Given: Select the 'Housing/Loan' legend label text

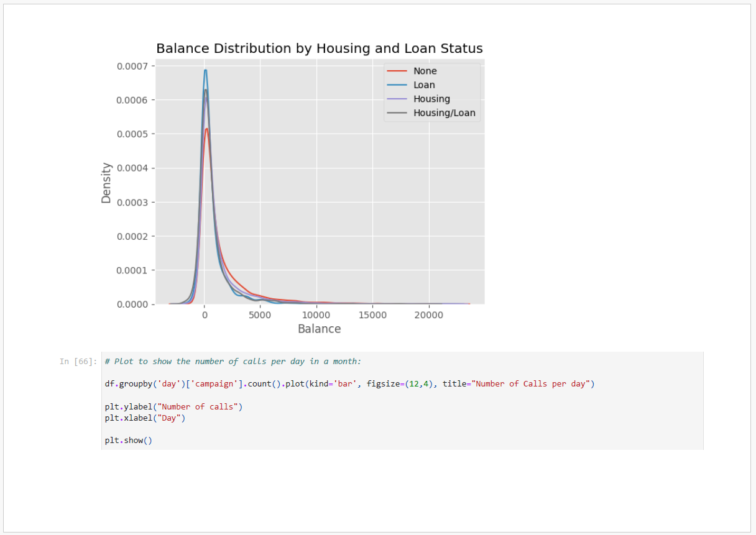Looking at the screenshot, I should (444, 113).
